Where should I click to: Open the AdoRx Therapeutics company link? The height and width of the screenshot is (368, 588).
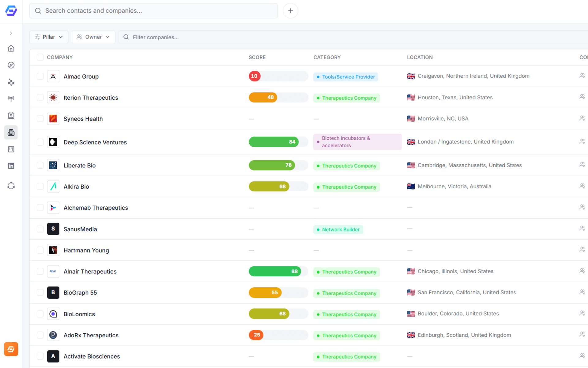point(91,335)
